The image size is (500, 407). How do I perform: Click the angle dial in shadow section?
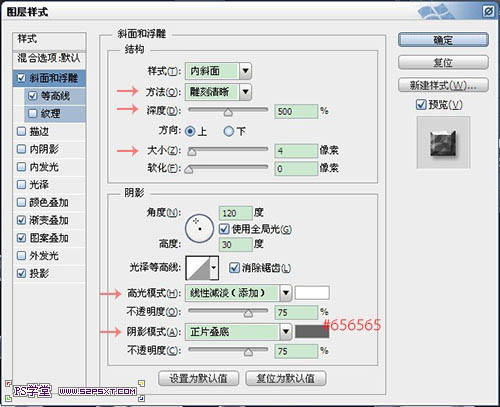click(199, 228)
